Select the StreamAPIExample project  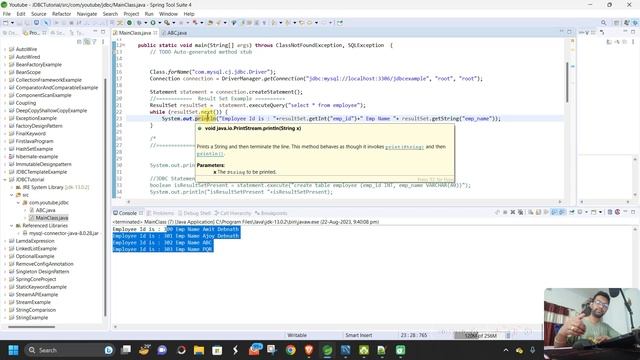click(x=37, y=295)
